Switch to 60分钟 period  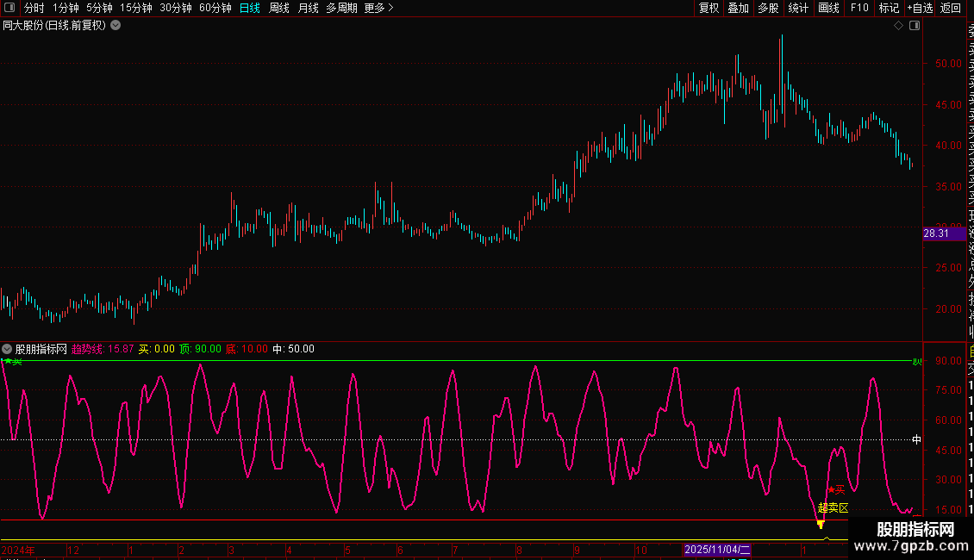pyautogui.click(x=215, y=8)
